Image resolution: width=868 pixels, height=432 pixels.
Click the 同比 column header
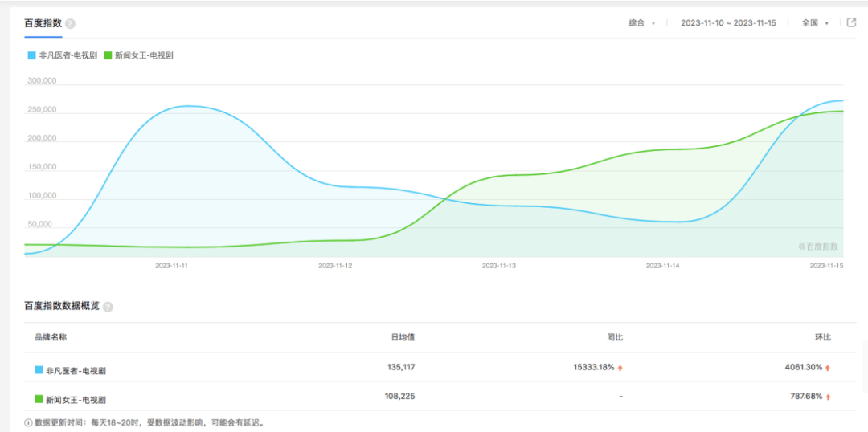tap(615, 337)
